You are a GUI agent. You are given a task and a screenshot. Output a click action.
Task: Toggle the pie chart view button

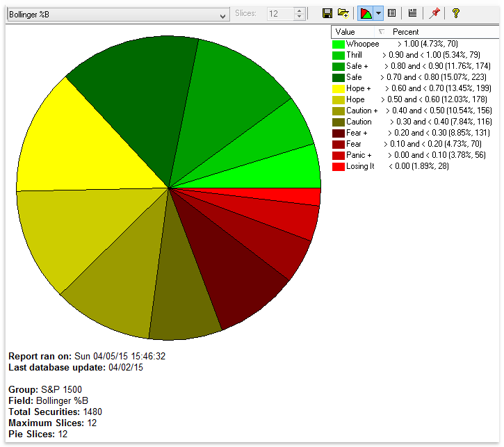[x=366, y=13]
